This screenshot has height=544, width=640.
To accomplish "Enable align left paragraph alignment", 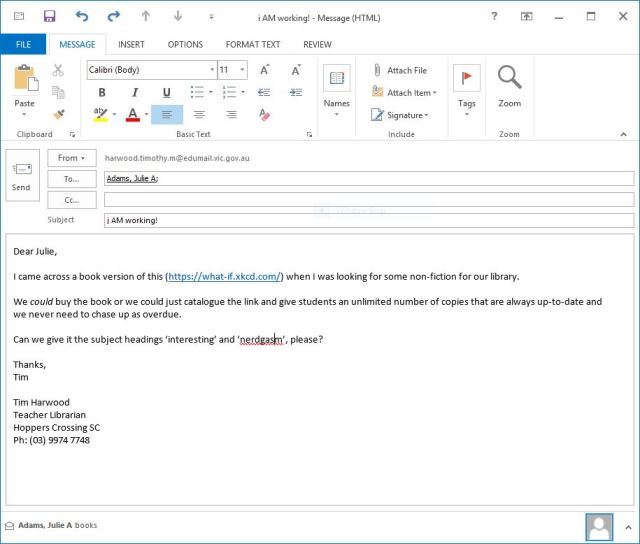I will [x=166, y=115].
